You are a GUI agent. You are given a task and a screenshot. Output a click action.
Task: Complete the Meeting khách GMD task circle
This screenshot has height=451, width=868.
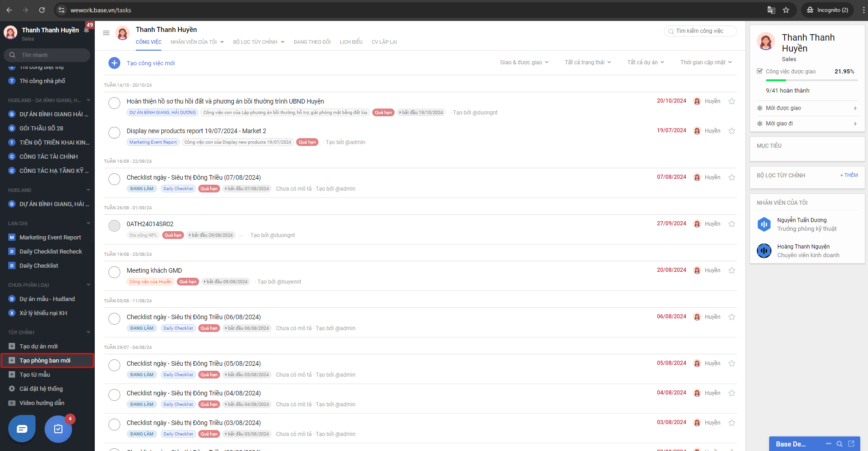click(x=114, y=272)
